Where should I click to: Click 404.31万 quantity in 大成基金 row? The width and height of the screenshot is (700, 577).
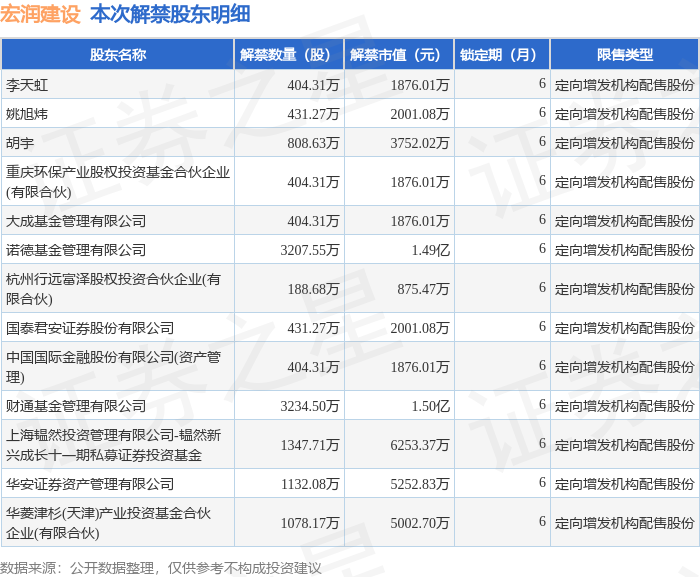313,221
